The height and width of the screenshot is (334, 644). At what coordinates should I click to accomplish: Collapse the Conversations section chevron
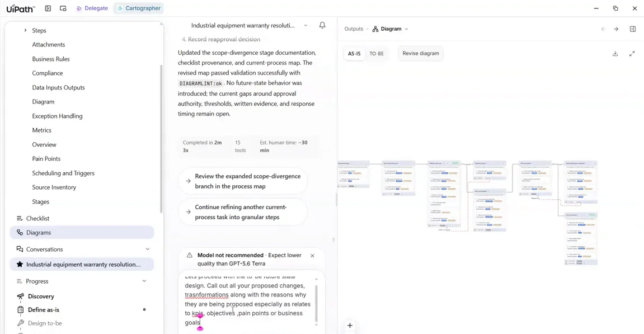pos(148,249)
